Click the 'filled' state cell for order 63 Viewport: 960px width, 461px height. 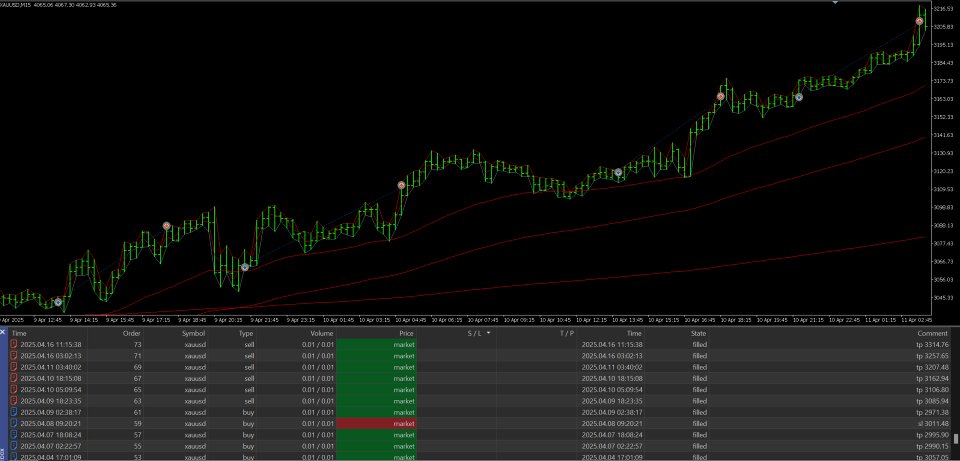(x=699, y=401)
